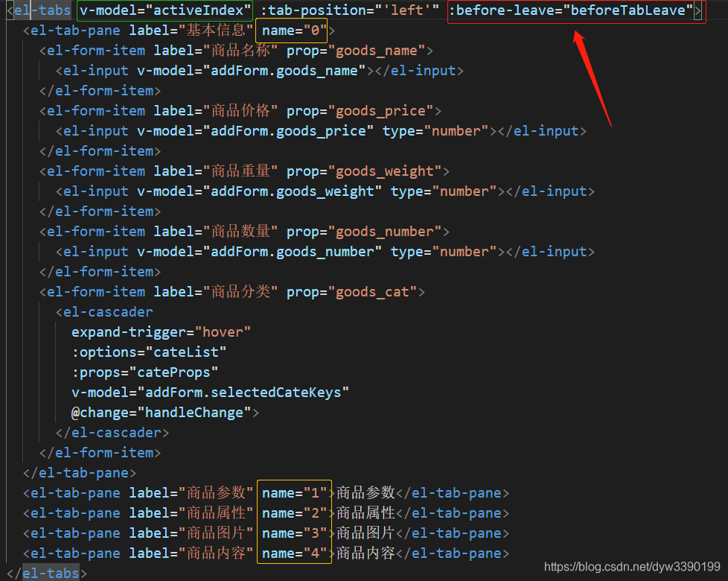Click name="4" attribute

[294, 553]
